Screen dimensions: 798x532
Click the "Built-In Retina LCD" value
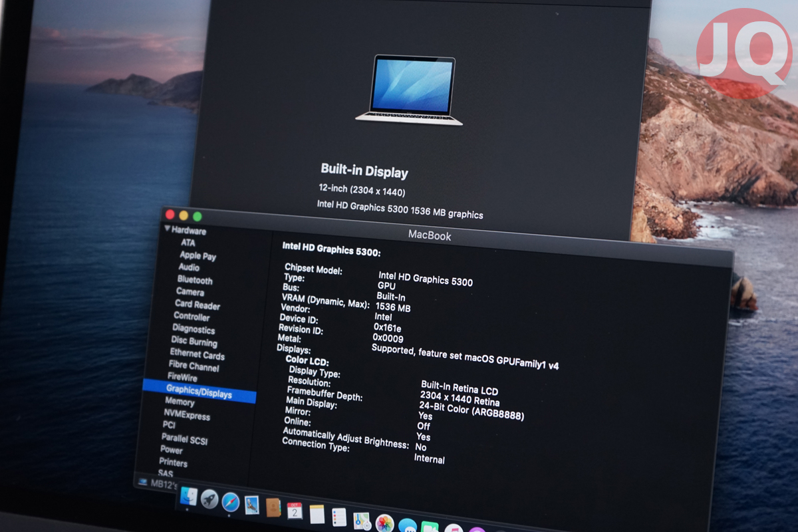(x=460, y=387)
